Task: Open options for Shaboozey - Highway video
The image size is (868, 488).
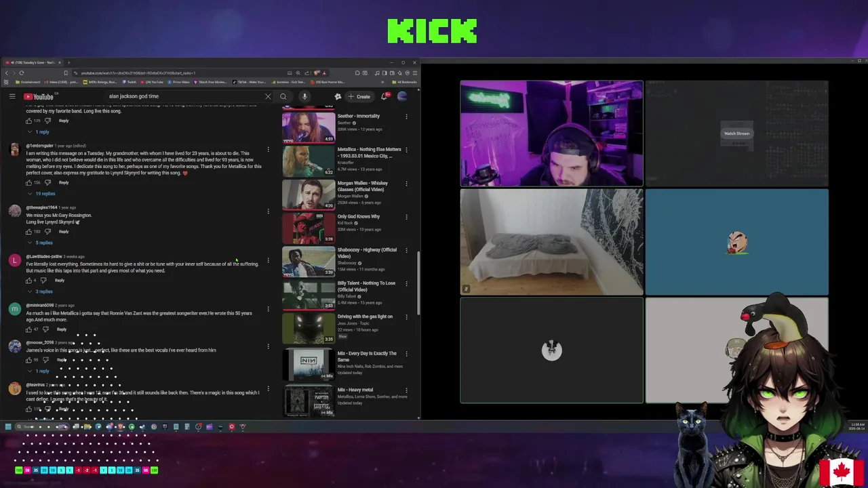Action: [x=407, y=250]
